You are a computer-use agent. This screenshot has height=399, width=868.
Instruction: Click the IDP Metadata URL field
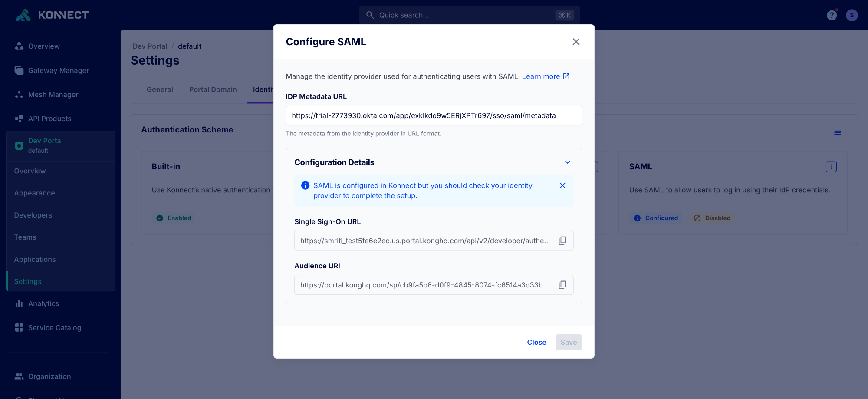click(434, 115)
